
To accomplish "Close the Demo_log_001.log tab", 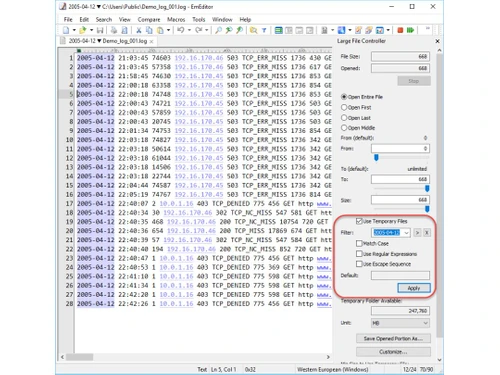I will click(x=151, y=41).
